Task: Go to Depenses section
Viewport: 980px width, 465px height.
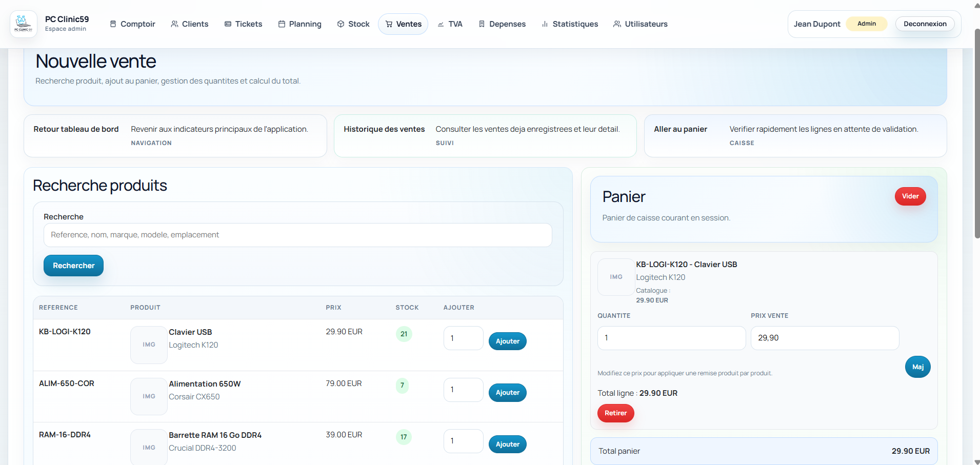Action: tap(502, 24)
